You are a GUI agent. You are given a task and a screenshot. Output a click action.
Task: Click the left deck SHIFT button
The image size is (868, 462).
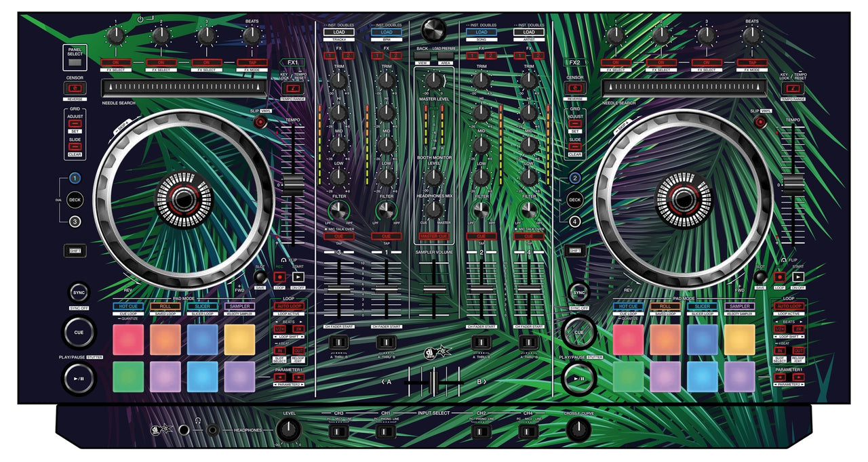(75, 251)
